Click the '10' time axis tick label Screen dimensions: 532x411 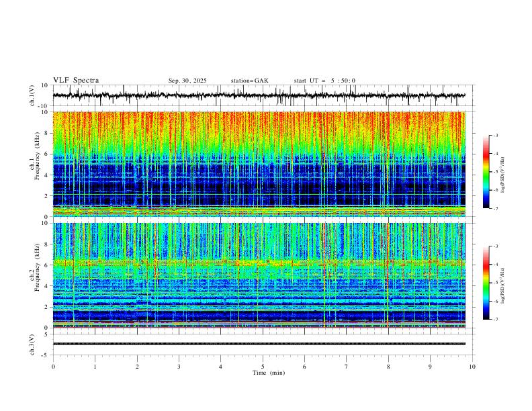(472, 367)
